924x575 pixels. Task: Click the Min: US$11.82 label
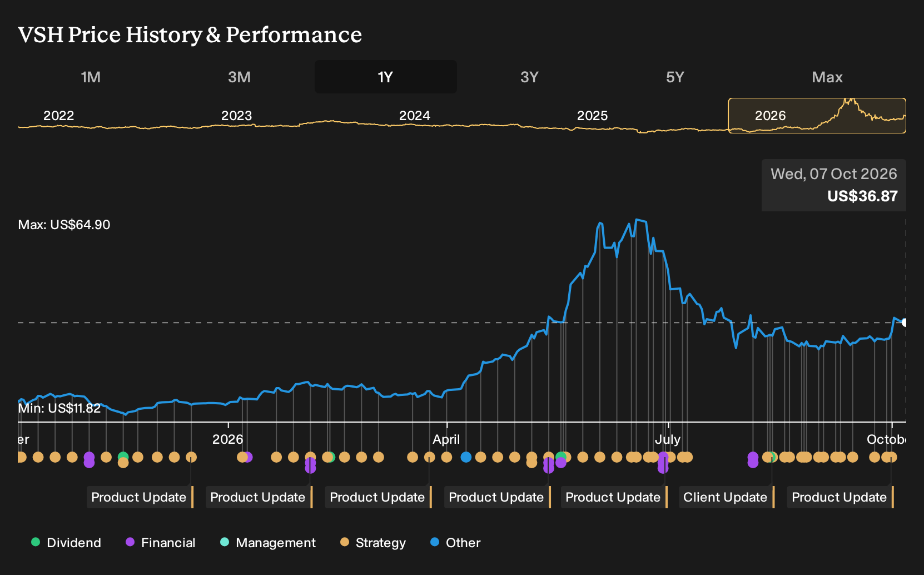pyautogui.click(x=59, y=408)
